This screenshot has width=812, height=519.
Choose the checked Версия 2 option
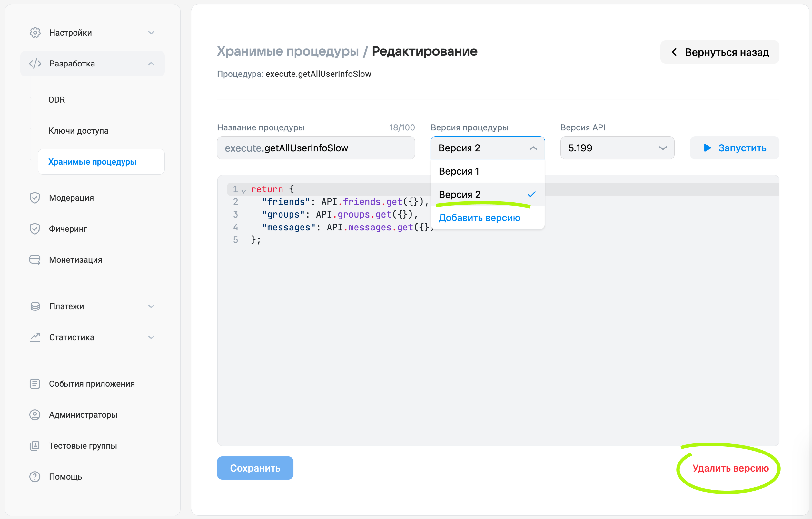(488, 194)
